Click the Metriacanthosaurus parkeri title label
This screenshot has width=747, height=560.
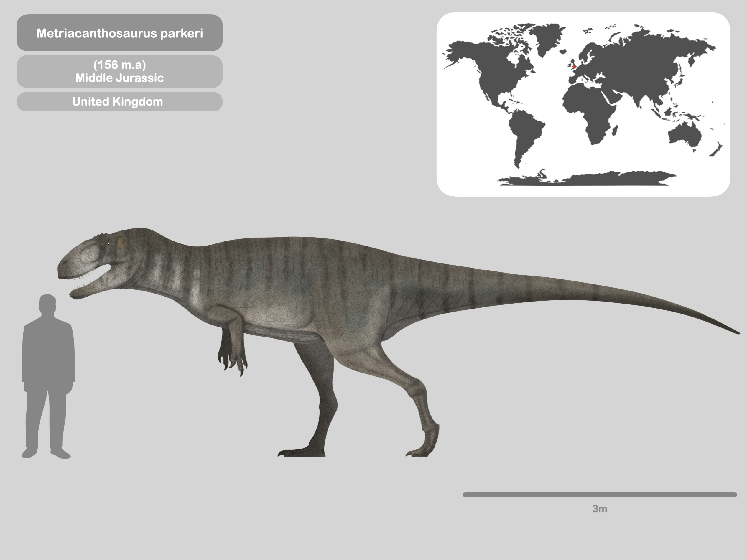(x=120, y=34)
